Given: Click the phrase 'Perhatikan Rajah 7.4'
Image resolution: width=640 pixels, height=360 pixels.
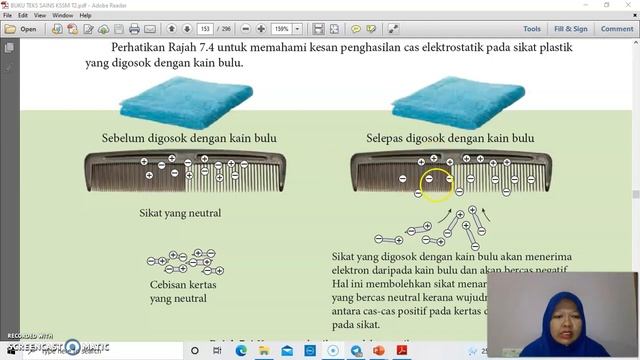Looking at the screenshot, I should [x=162, y=47].
